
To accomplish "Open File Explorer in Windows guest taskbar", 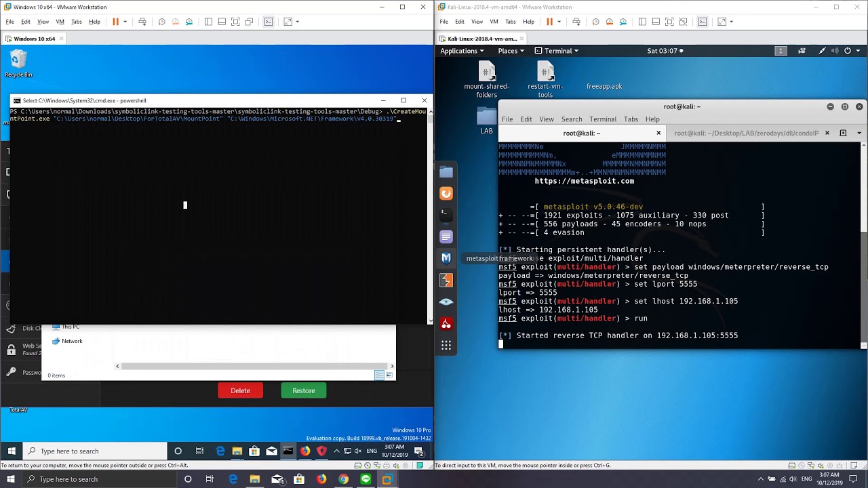I will [x=237, y=451].
